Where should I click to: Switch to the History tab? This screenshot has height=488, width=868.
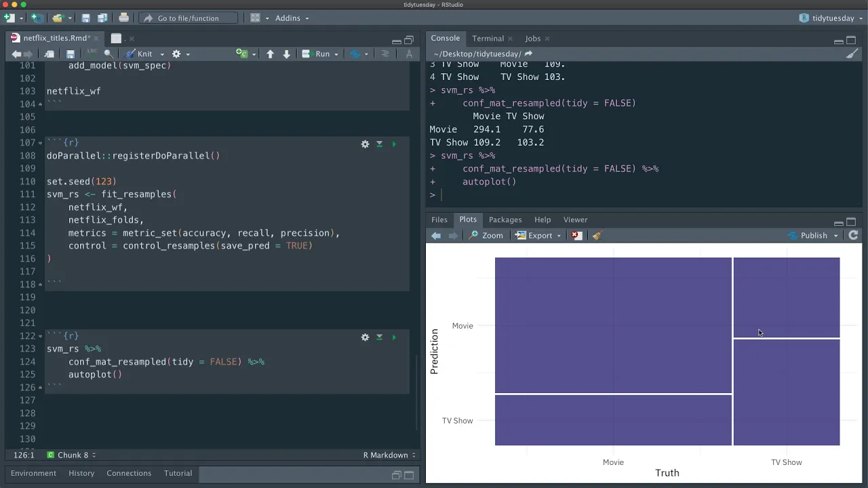pos(81,473)
